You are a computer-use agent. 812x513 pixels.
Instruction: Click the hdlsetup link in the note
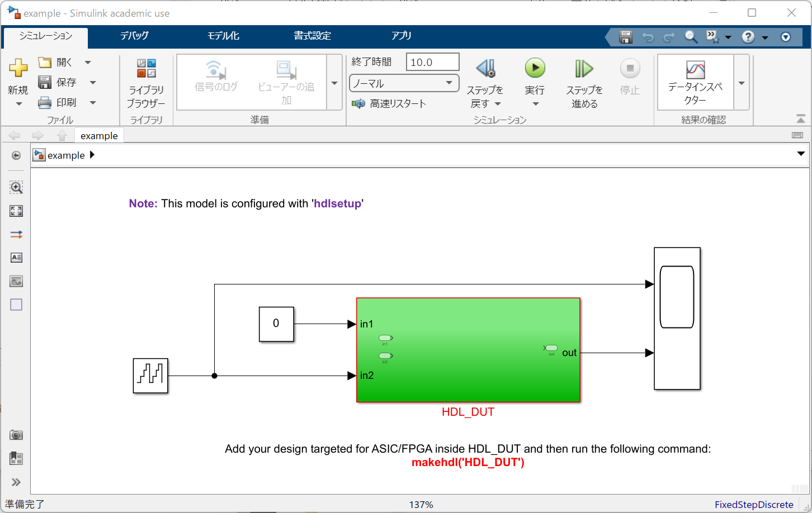pyautogui.click(x=337, y=203)
